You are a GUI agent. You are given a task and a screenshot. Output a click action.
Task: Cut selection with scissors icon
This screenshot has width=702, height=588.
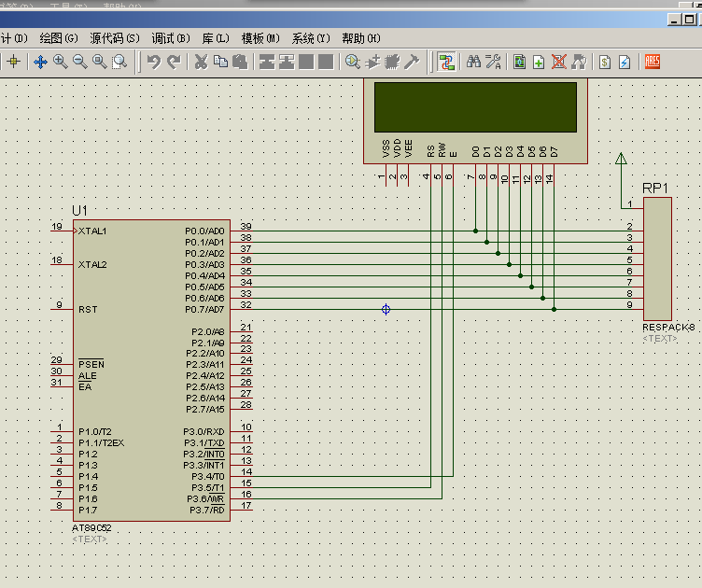[x=201, y=62]
